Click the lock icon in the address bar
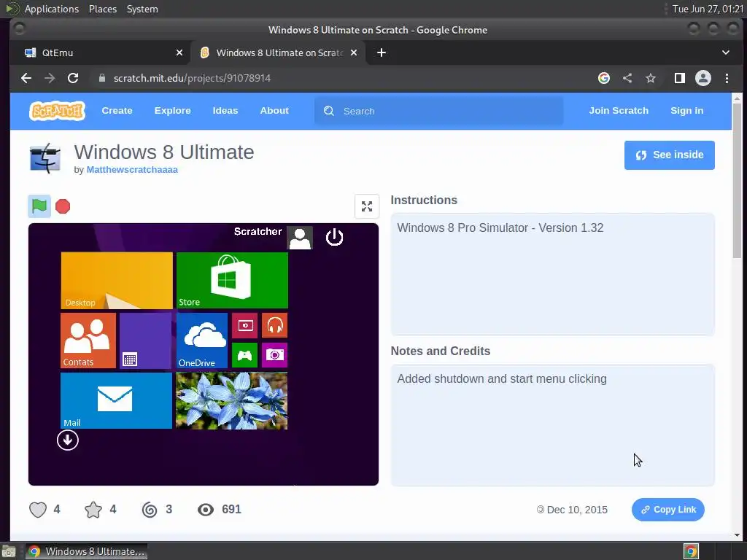This screenshot has height=560, width=747. [x=102, y=78]
